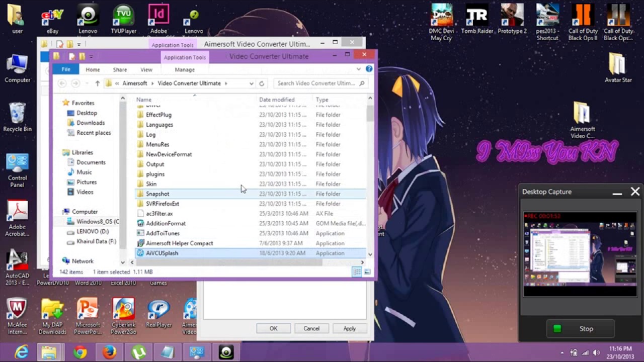Screen dimensions: 644x362
Task: Open Adobe InDesign desktop shortcut
Action: coord(158,20)
